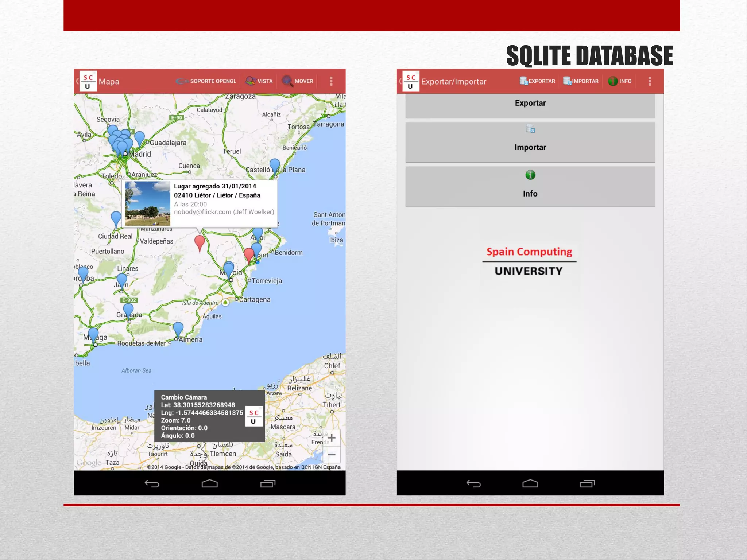Tap Android back button under export screen
Screen dimensions: 747x560
pos(473,483)
